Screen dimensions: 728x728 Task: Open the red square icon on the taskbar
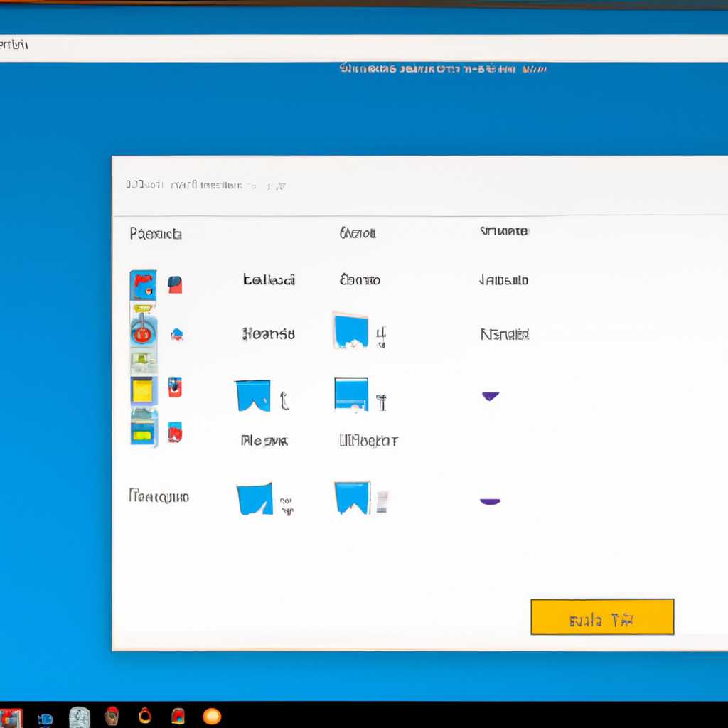(178, 717)
